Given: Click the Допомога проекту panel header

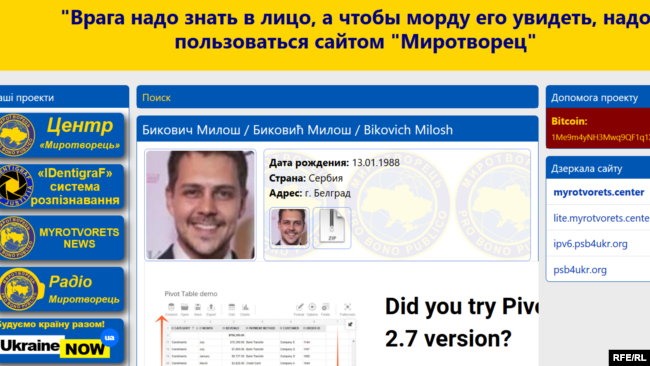Looking at the screenshot, I should tap(598, 97).
